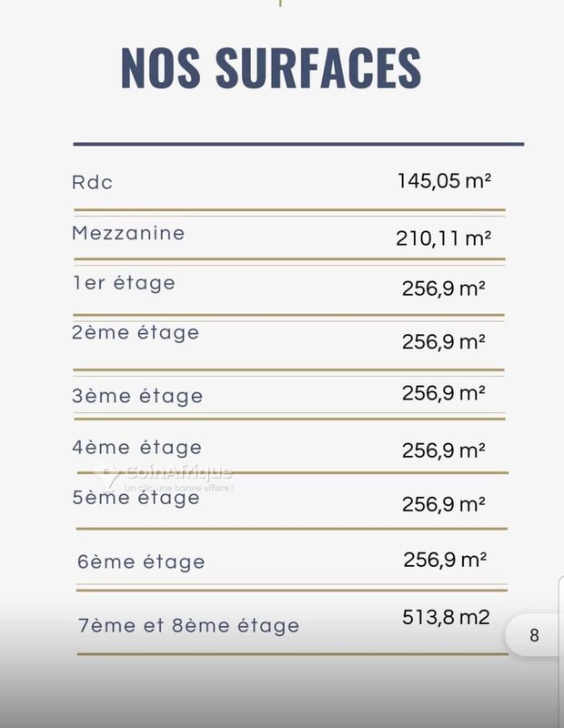564x728 pixels.
Task: Click the Rdc row label
Action: coord(92,183)
